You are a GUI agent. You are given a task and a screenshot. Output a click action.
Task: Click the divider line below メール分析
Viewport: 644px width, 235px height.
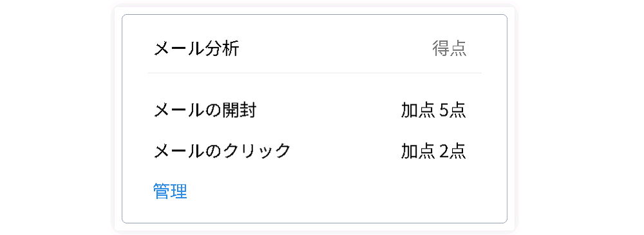click(315, 73)
